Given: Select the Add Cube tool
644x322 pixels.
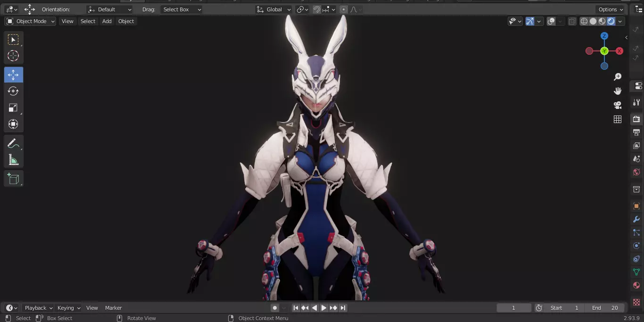Looking at the screenshot, I should click(x=13, y=179).
